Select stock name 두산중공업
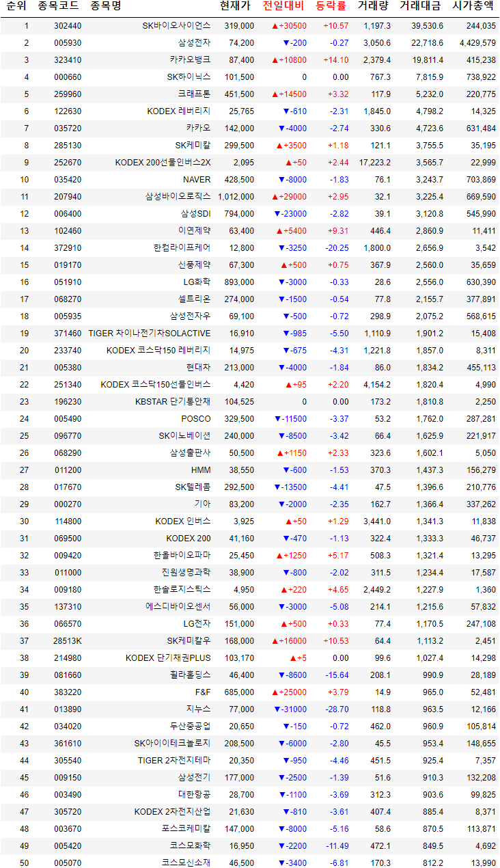 [190, 727]
